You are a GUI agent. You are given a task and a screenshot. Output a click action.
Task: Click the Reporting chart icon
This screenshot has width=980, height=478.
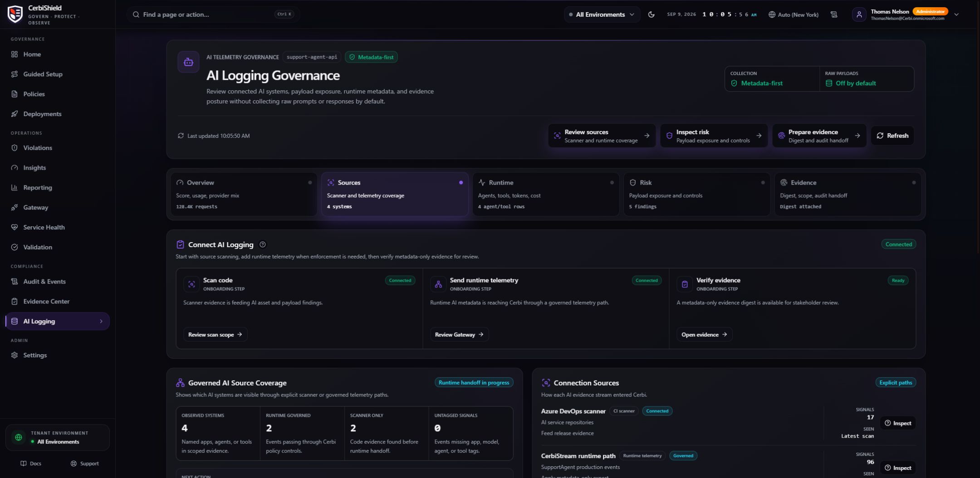[15, 188]
